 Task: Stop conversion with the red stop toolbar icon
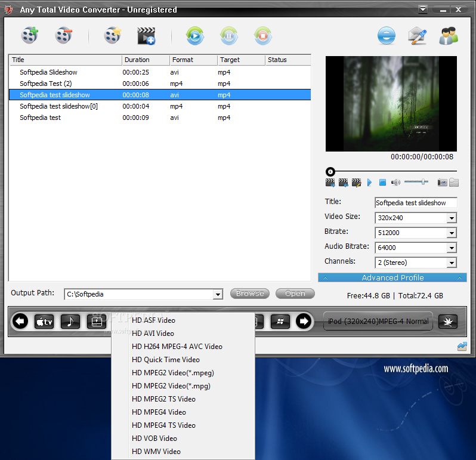coord(263,36)
